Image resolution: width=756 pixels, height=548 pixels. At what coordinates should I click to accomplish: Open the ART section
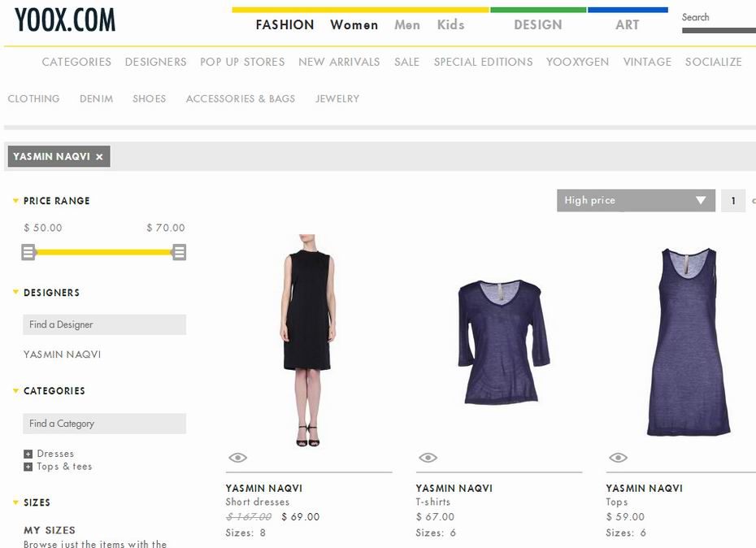click(628, 24)
